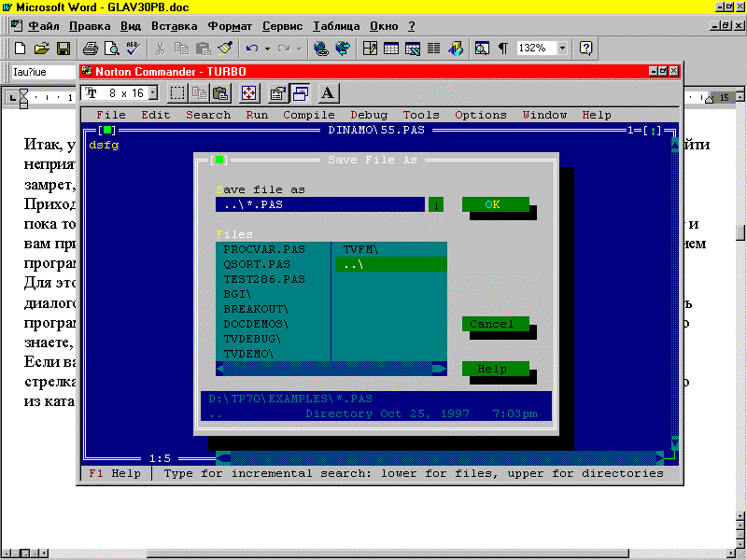The height and width of the screenshot is (560, 747).
Task: Click the editor window zoom arrow icon
Action: (653, 131)
